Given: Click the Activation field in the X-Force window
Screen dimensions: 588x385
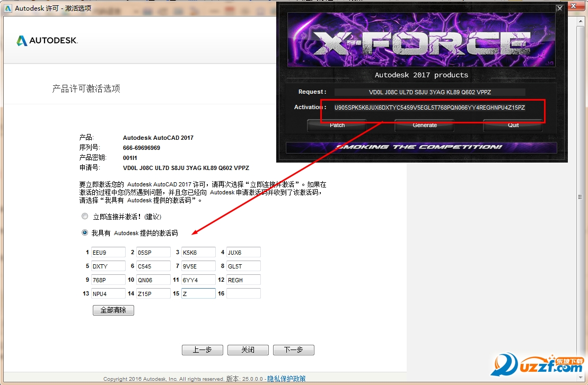Looking at the screenshot, I should 430,108.
